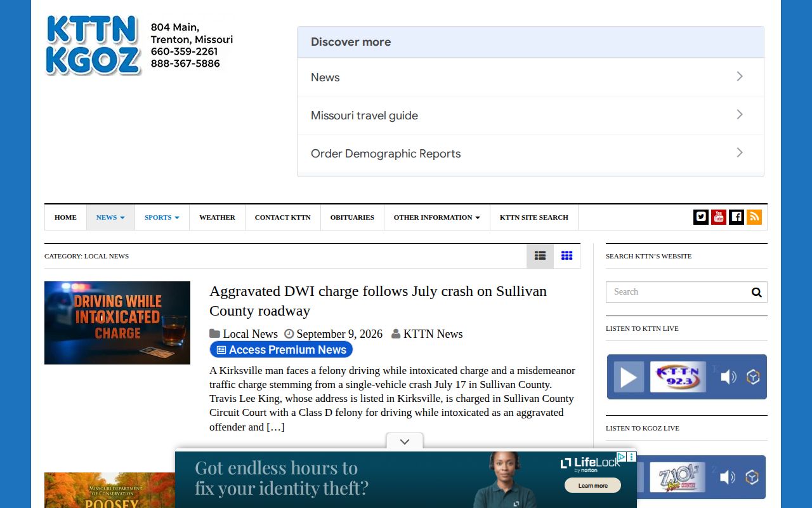Play the KTTN live stream

pos(629,377)
